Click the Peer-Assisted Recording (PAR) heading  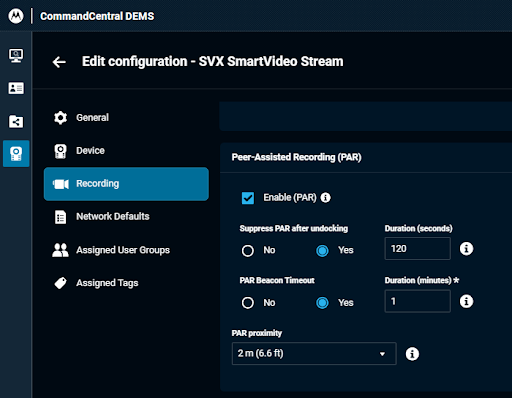[x=296, y=157]
